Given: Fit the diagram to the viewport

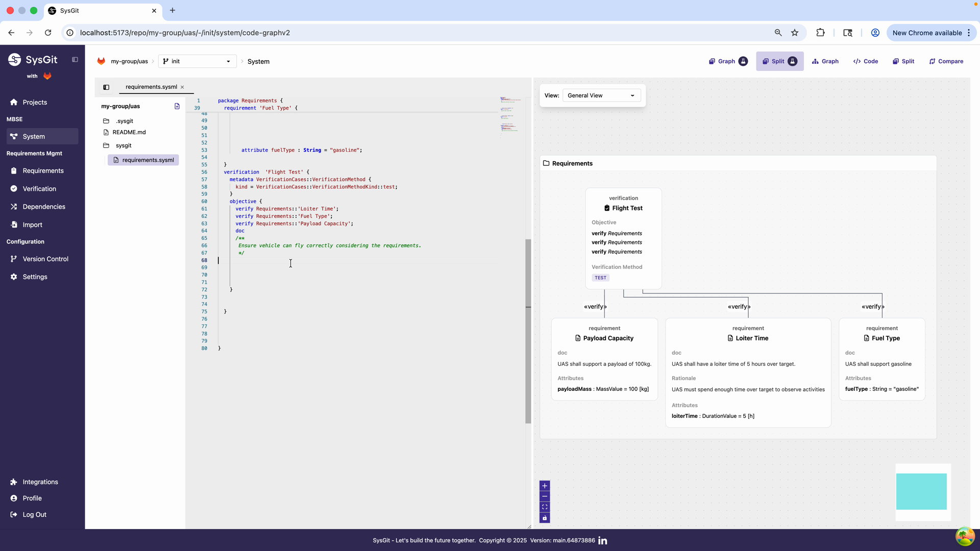Looking at the screenshot, I should (x=545, y=507).
